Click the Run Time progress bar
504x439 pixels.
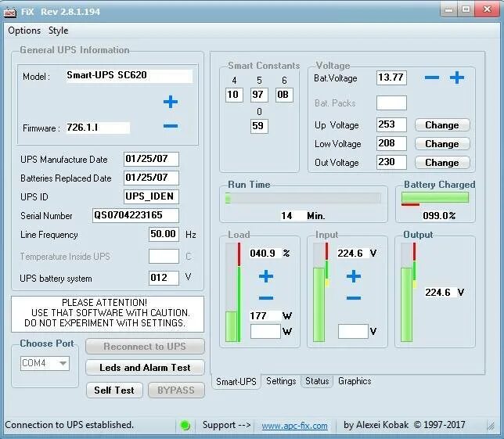tap(303, 198)
